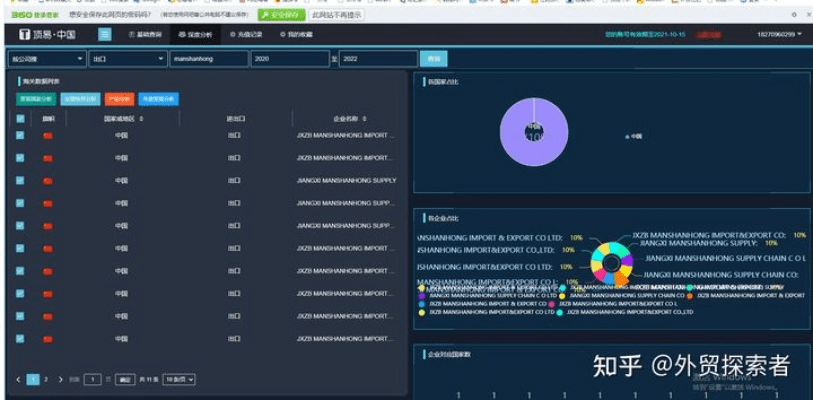Click the green 安全保存 button
Image resolution: width=813 pixels, height=400 pixels.
(x=280, y=15)
